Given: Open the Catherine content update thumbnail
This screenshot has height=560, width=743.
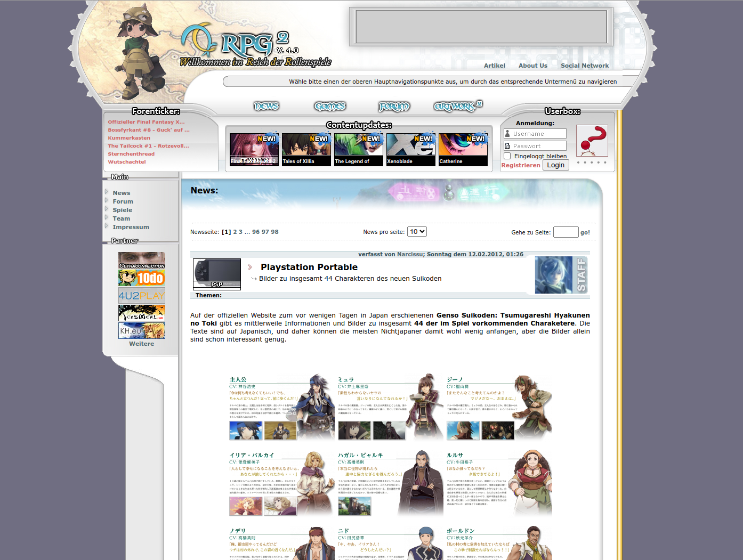Looking at the screenshot, I should [463, 150].
